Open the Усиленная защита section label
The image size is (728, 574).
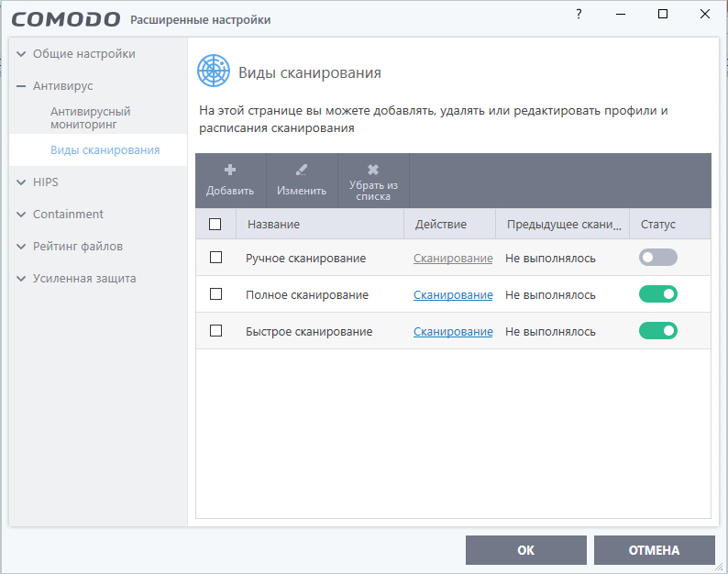point(84,278)
